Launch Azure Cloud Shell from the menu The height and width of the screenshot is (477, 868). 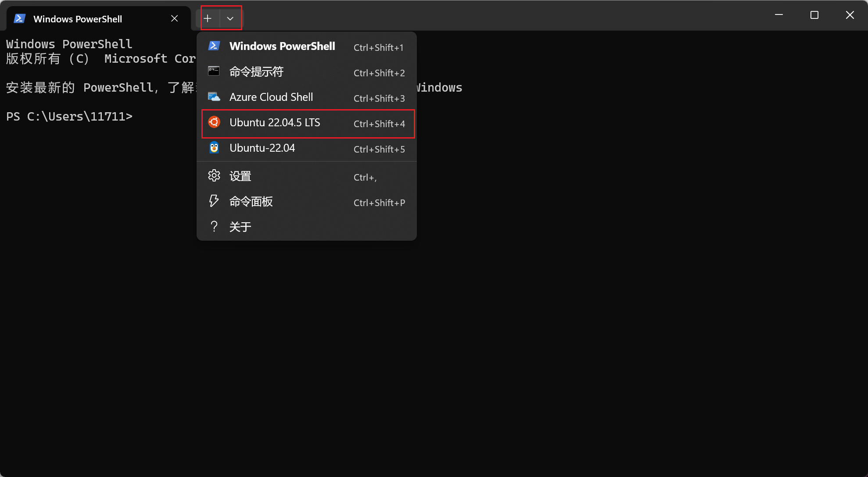point(271,97)
